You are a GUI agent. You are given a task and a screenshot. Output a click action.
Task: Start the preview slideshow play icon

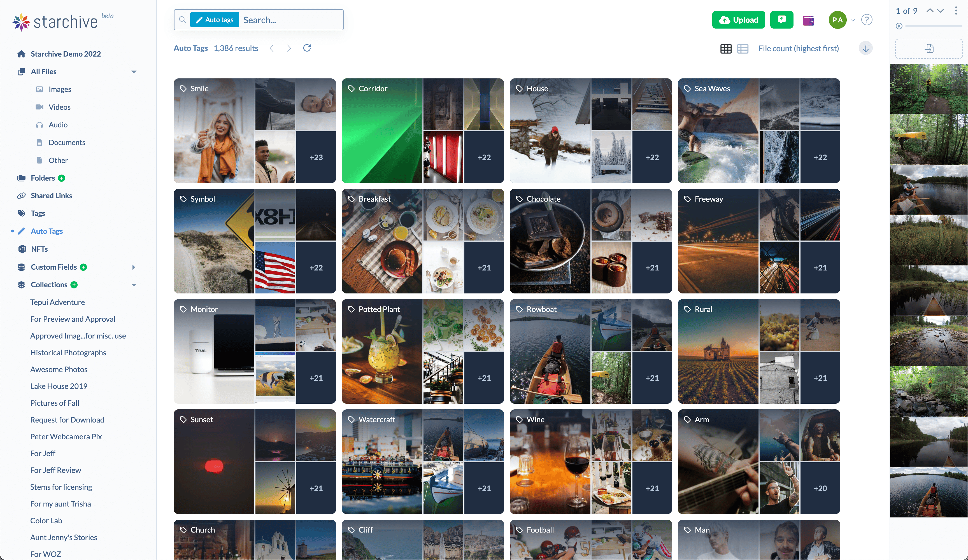point(899,26)
